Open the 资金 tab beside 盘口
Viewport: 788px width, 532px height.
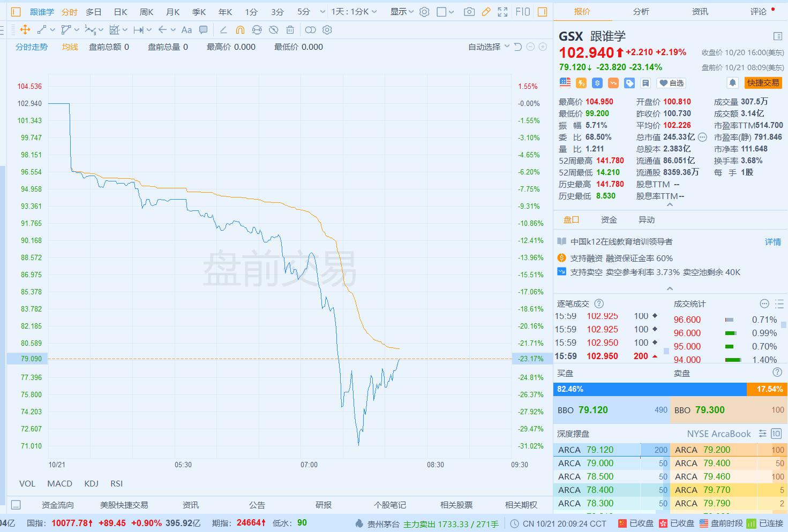(x=609, y=219)
